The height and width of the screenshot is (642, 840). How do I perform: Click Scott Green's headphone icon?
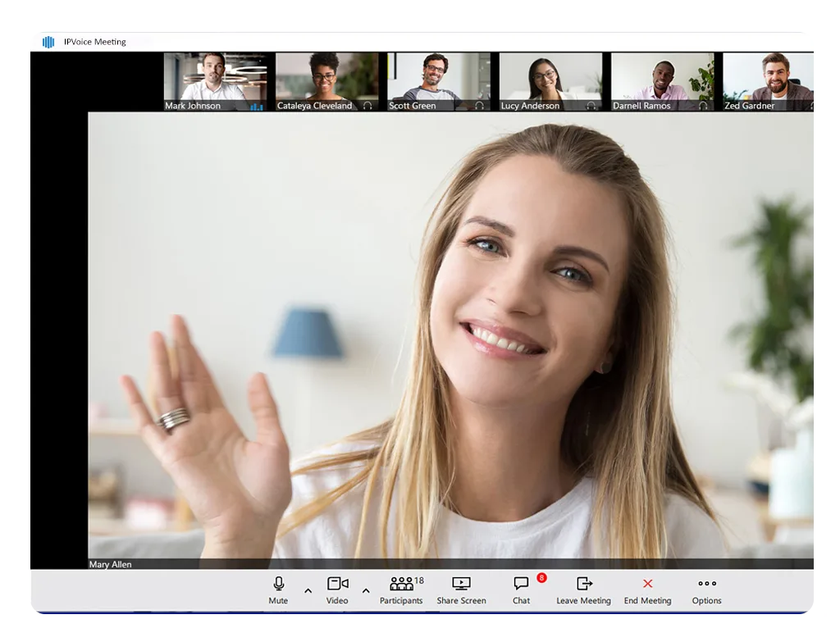pyautogui.click(x=479, y=106)
